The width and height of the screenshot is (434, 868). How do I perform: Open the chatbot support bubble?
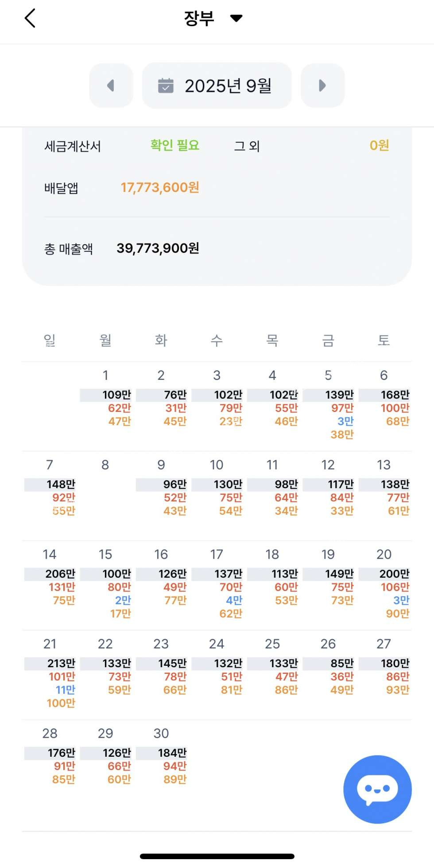pyautogui.click(x=377, y=789)
